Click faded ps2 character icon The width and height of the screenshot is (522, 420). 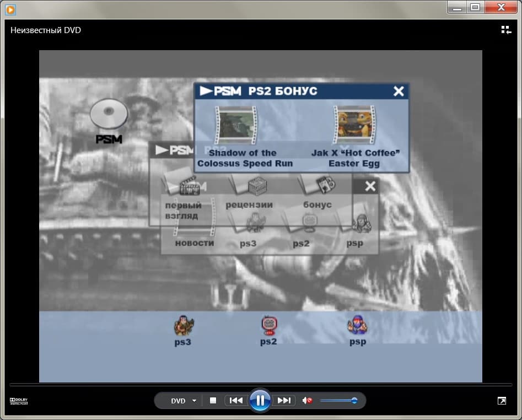click(x=310, y=222)
